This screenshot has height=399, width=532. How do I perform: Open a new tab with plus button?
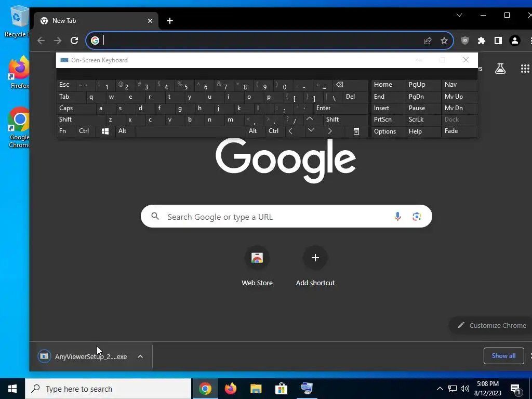point(170,21)
